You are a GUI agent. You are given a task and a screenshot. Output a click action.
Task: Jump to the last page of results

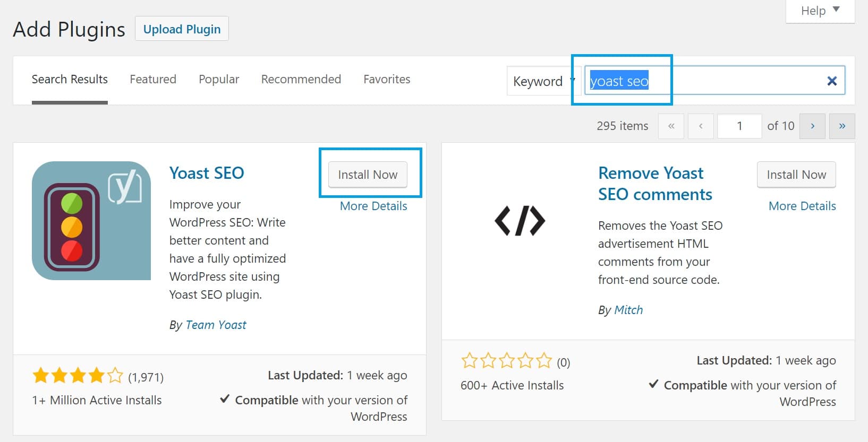(842, 126)
